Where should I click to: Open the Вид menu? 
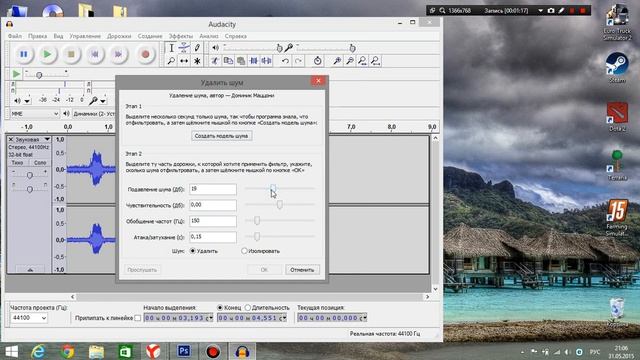[58, 36]
